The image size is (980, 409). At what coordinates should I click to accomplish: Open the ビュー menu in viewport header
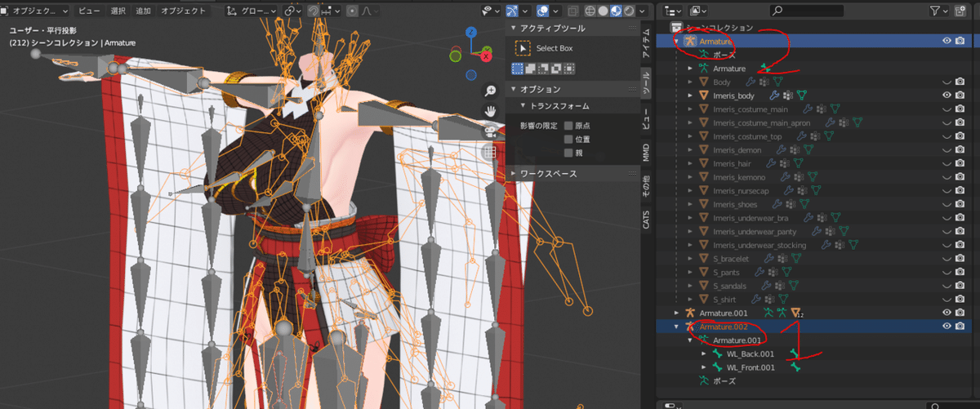click(x=88, y=11)
